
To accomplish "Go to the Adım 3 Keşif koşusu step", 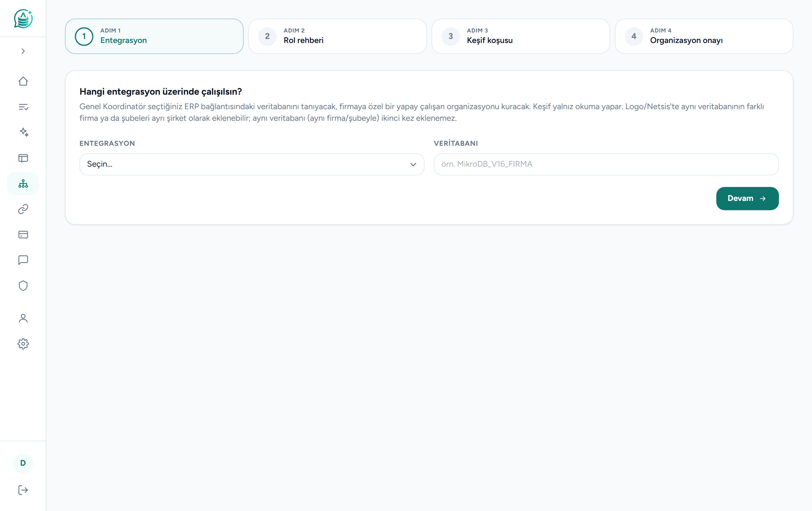I will point(521,36).
